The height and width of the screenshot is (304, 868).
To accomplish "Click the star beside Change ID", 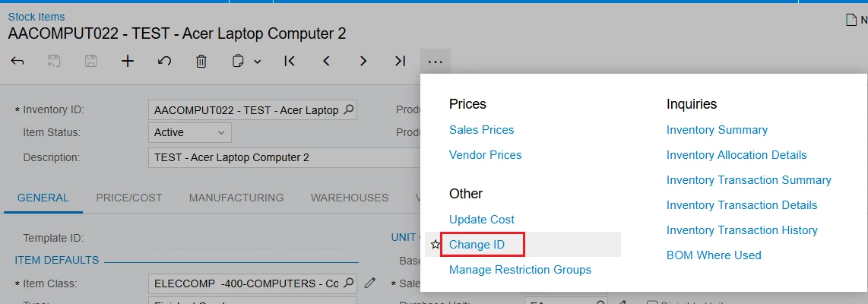I will click(x=435, y=244).
